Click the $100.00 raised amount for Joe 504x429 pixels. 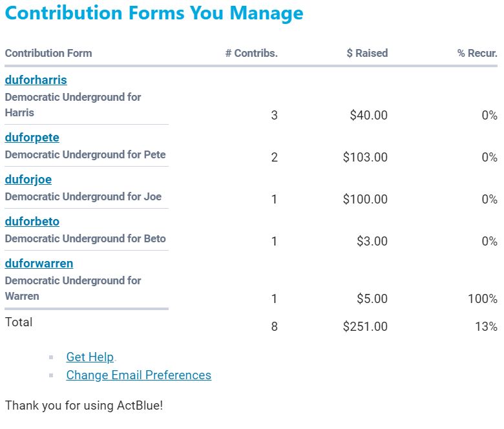coord(365,200)
